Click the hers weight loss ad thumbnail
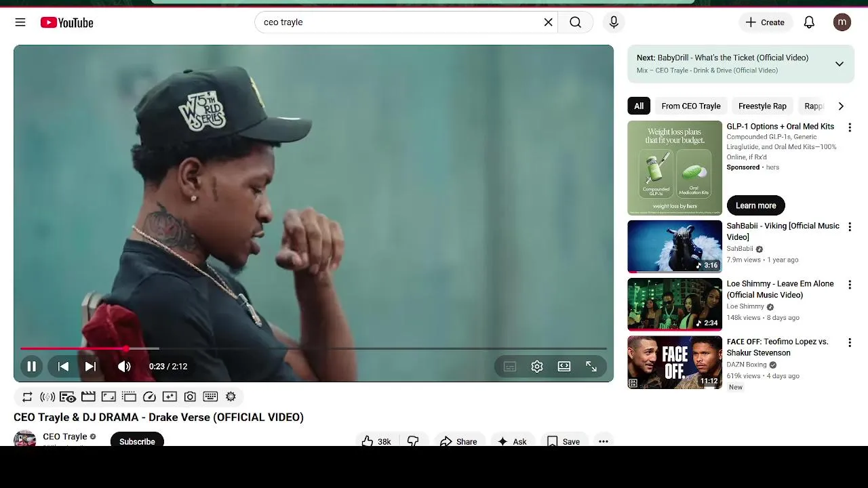The image size is (868, 488). pos(675,168)
